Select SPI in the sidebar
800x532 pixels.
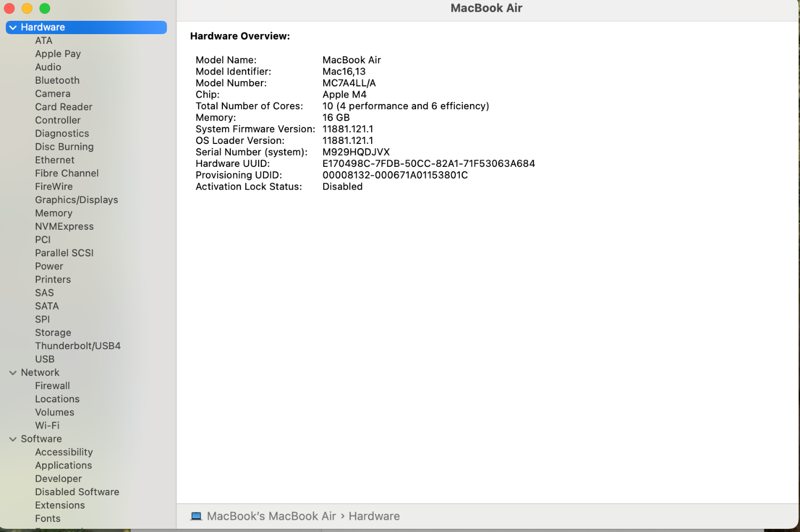click(42, 319)
